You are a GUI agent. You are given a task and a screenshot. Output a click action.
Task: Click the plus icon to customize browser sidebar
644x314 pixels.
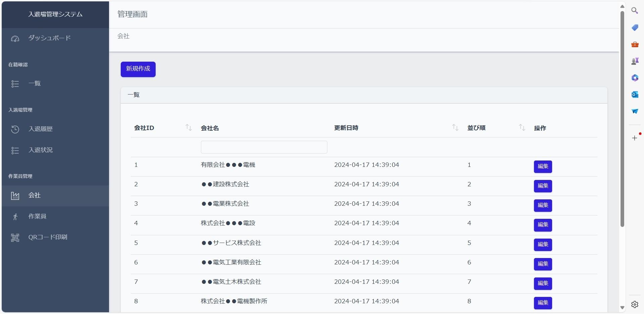[x=635, y=138]
